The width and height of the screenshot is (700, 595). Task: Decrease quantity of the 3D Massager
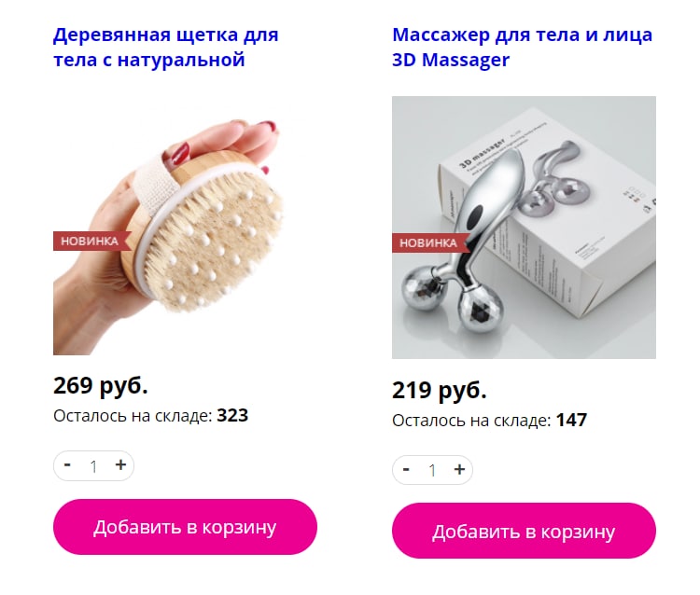pos(406,470)
